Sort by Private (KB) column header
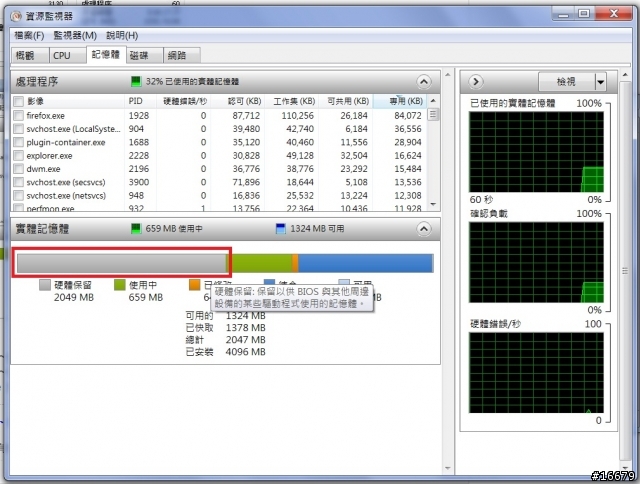Image resolution: width=640 pixels, height=484 pixels. click(400, 101)
